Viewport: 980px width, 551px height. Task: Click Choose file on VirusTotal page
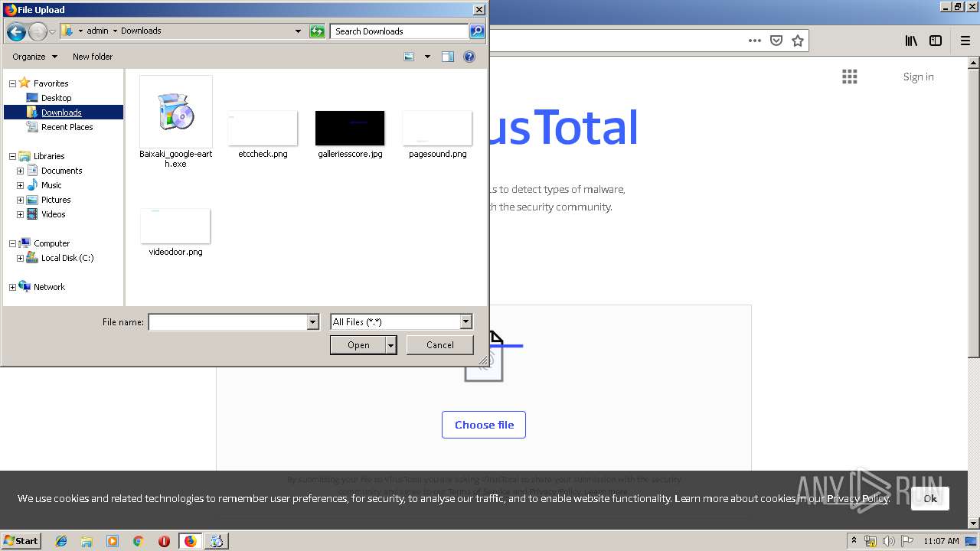[484, 425]
